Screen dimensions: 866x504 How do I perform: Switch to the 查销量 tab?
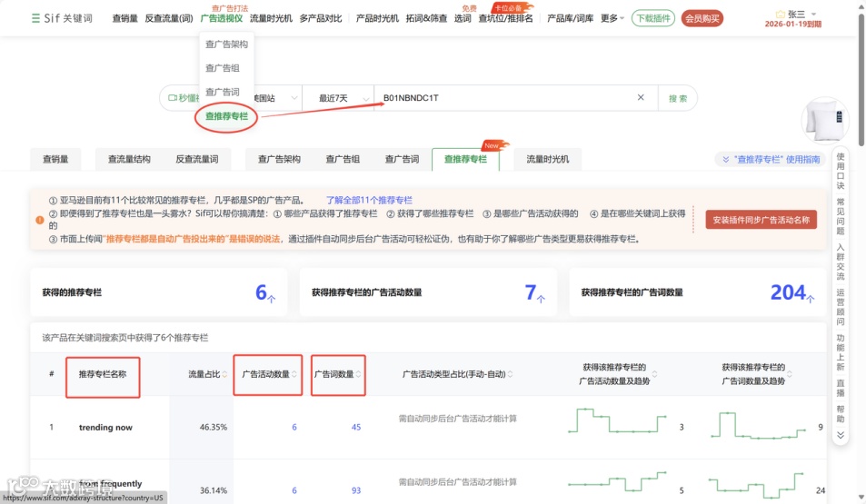click(x=55, y=159)
